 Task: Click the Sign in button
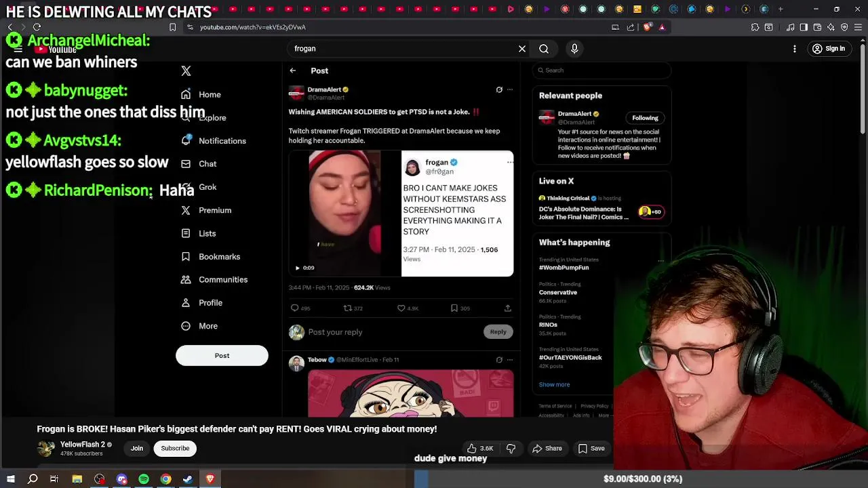(x=829, y=49)
